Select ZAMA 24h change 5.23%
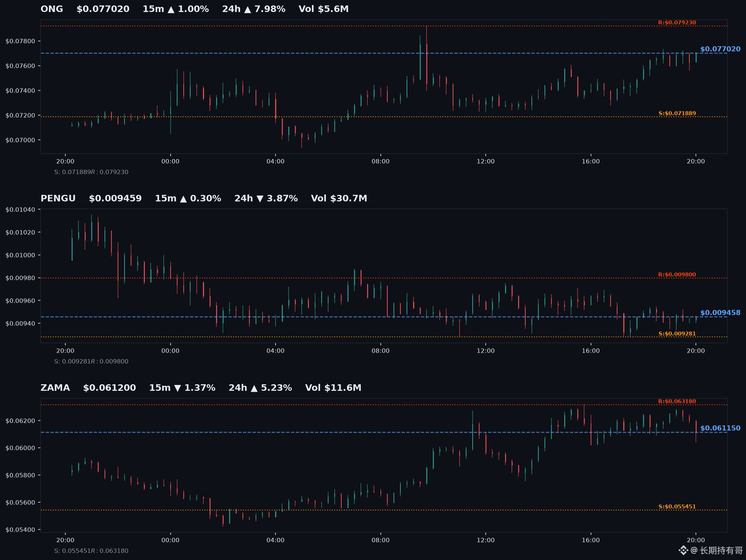The image size is (746, 560). [260, 388]
